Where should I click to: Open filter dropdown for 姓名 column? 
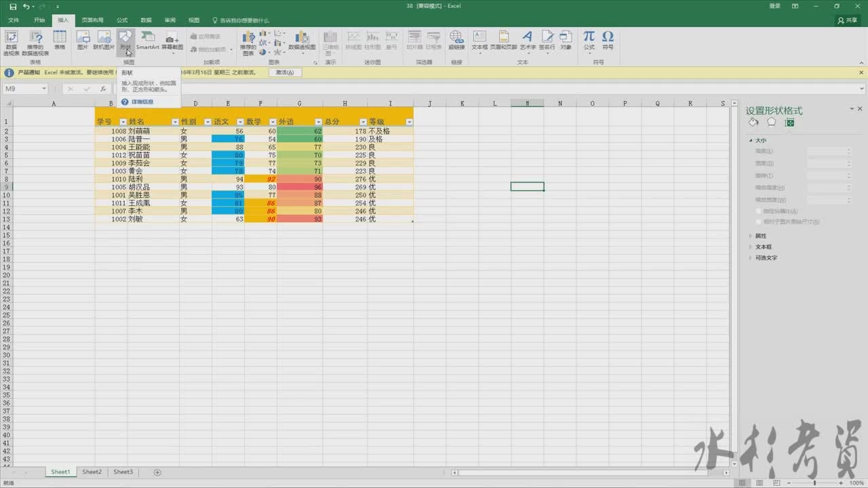coord(175,122)
